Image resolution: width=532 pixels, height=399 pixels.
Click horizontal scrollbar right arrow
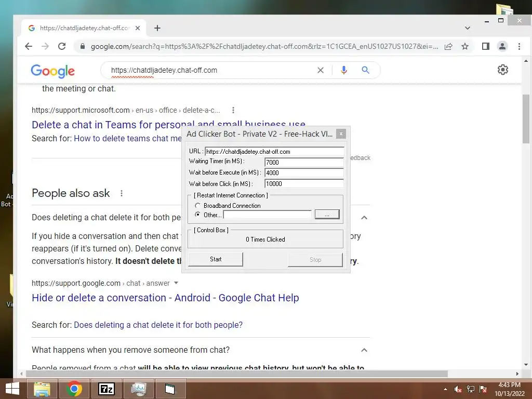[517, 374]
